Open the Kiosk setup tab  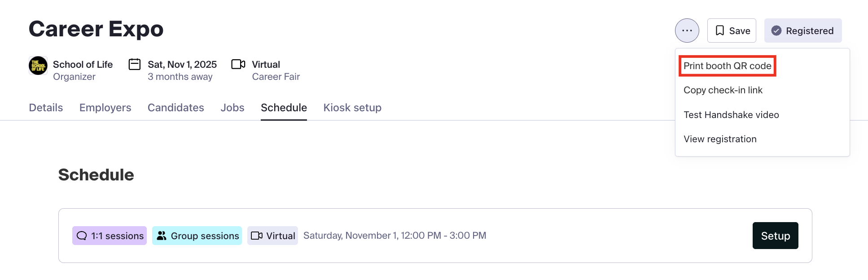[352, 108]
